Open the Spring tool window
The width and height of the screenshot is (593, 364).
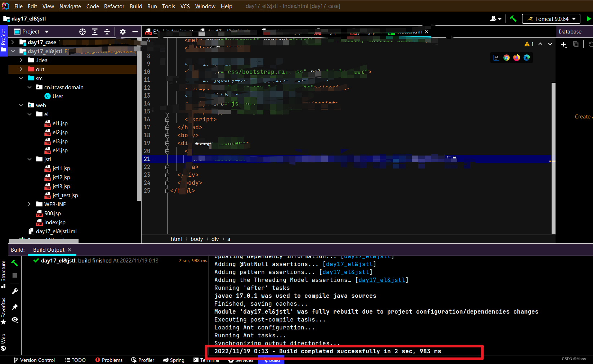[174, 360]
